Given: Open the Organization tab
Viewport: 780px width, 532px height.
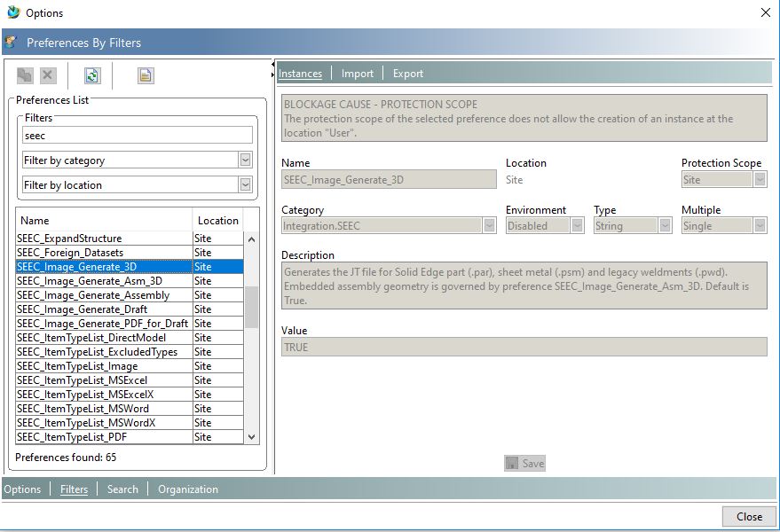Looking at the screenshot, I should [187, 489].
